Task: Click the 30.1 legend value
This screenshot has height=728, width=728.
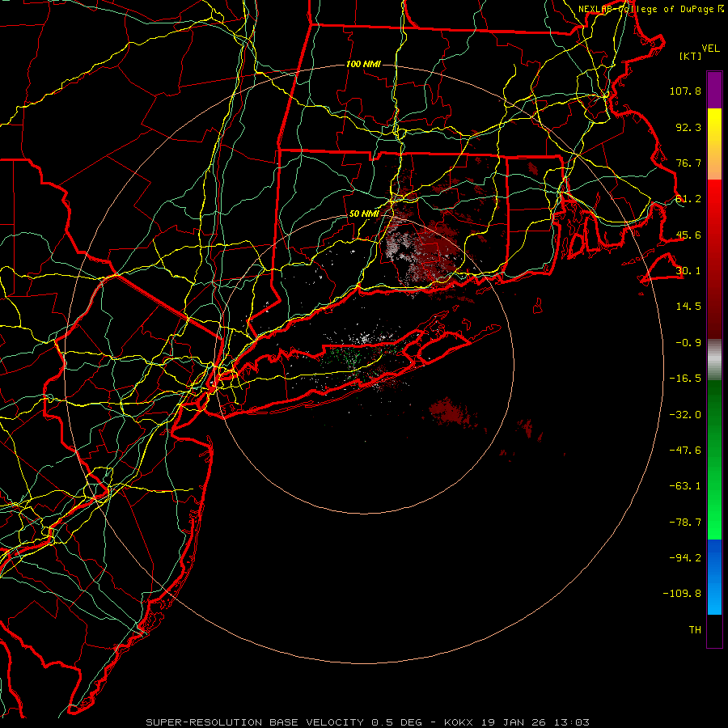Action: point(688,271)
